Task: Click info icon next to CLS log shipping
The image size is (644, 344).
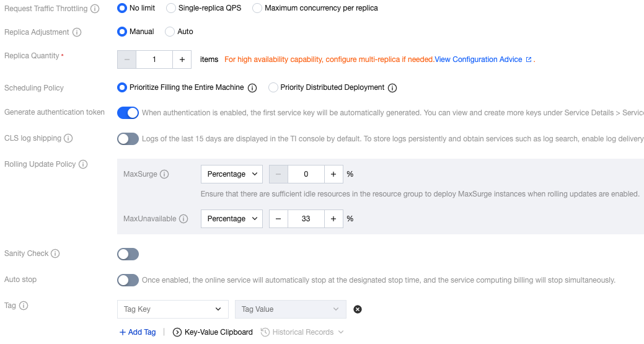Action: tap(68, 139)
